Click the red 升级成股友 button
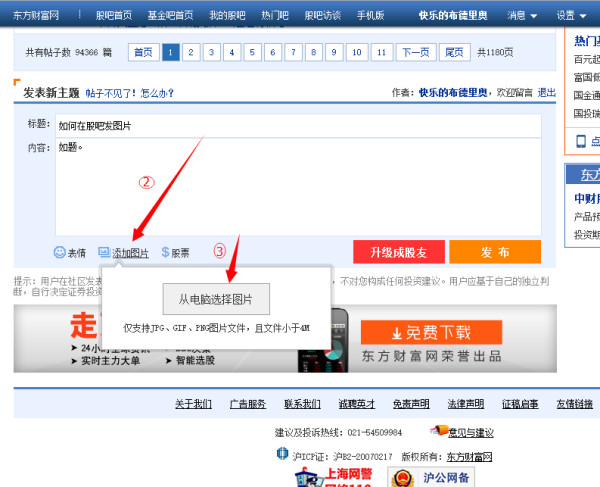 (398, 252)
